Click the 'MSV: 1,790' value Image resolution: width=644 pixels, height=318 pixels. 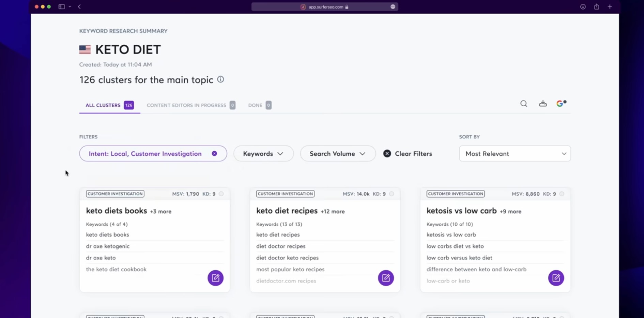[186, 194]
